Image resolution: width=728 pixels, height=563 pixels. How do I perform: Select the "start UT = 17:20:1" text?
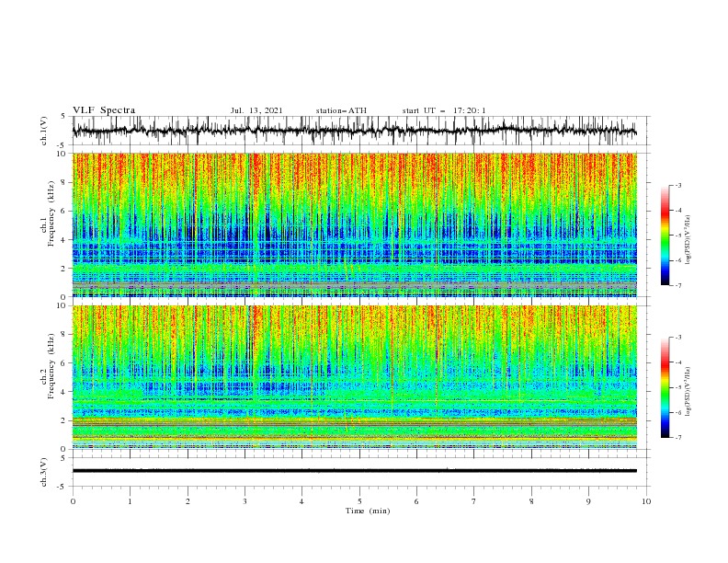pyautogui.click(x=444, y=110)
